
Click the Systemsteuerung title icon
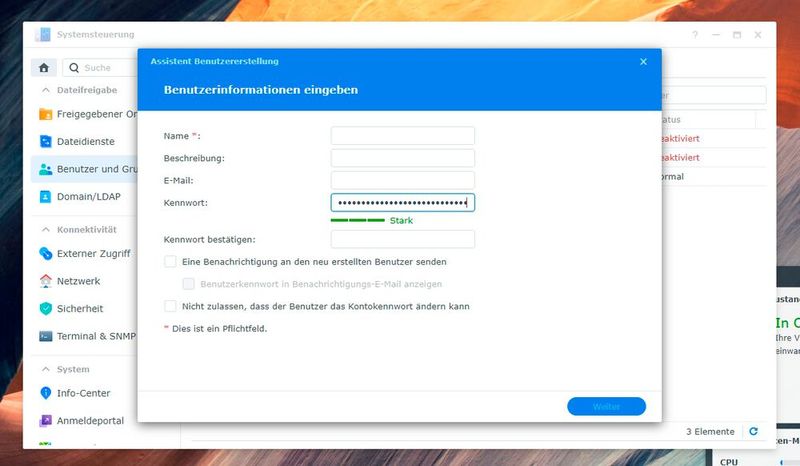(x=42, y=34)
